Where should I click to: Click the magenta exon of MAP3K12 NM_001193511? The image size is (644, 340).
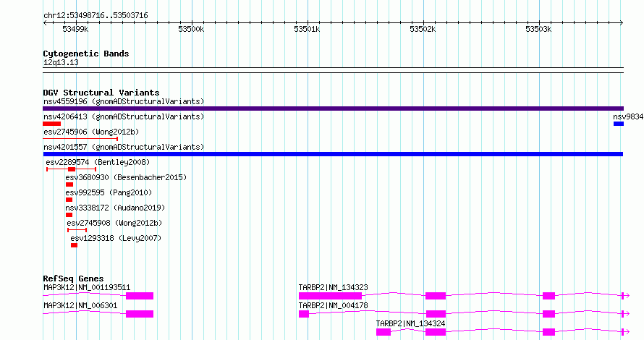point(140,296)
